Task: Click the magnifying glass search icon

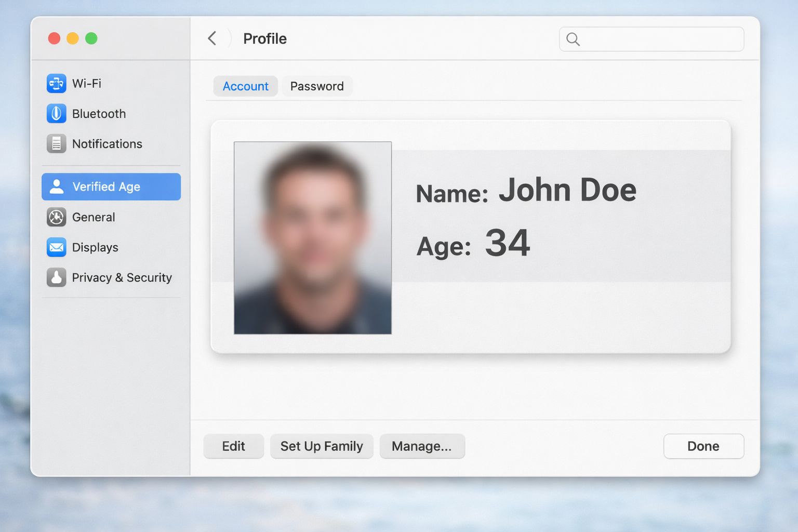Action: pyautogui.click(x=573, y=39)
